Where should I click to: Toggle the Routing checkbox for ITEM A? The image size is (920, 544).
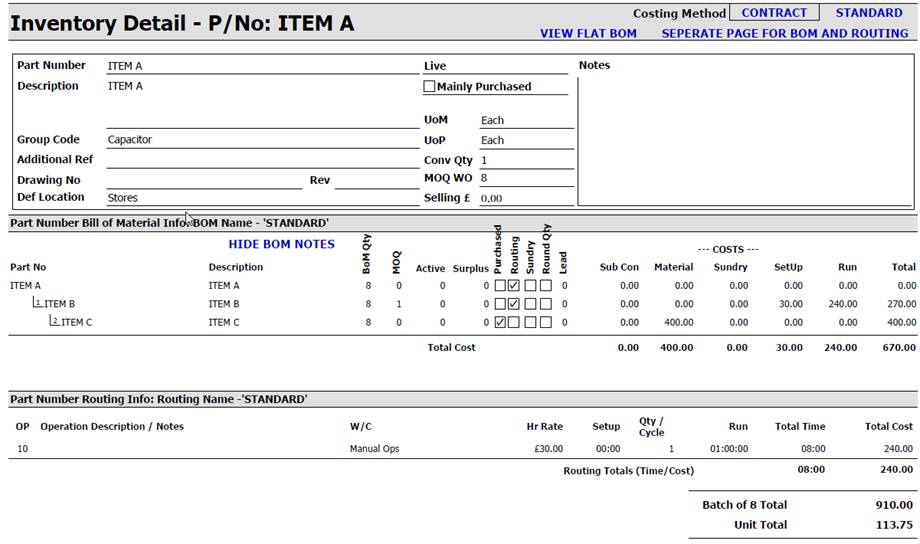pos(514,286)
